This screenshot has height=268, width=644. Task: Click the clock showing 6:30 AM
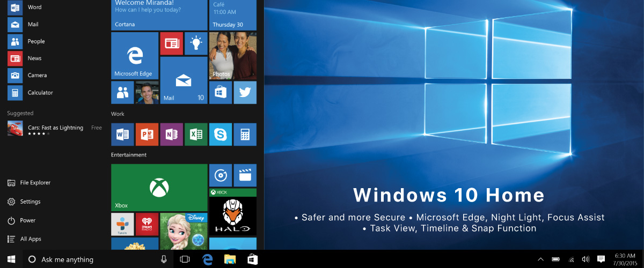click(x=624, y=259)
